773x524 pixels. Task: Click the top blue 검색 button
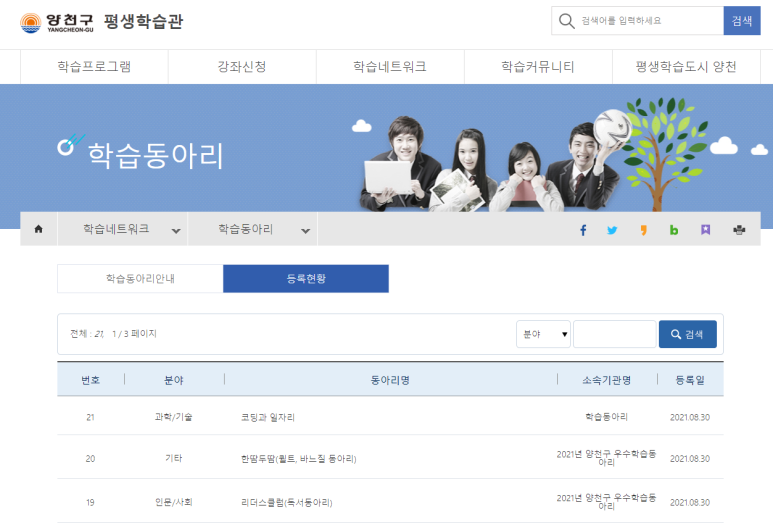(742, 21)
